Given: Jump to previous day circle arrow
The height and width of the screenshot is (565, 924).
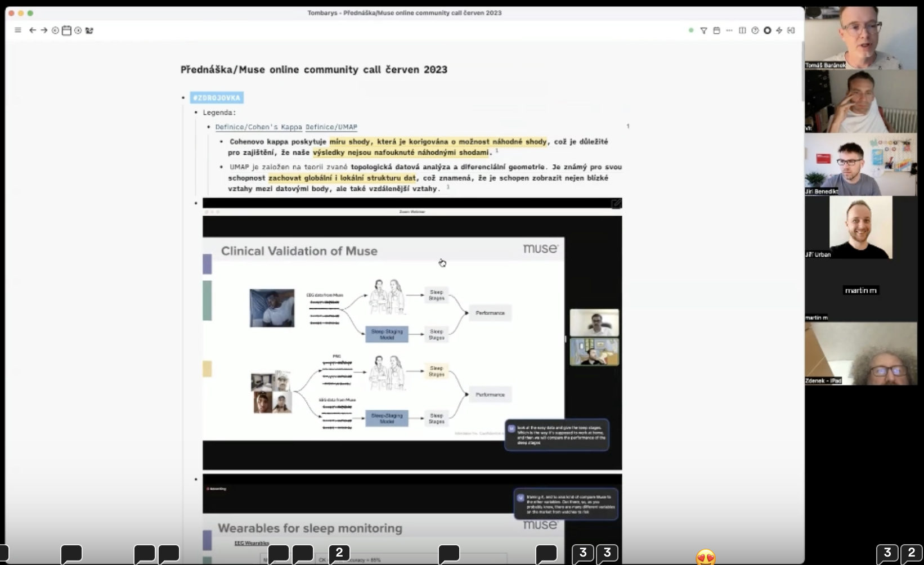Looking at the screenshot, I should (x=55, y=30).
